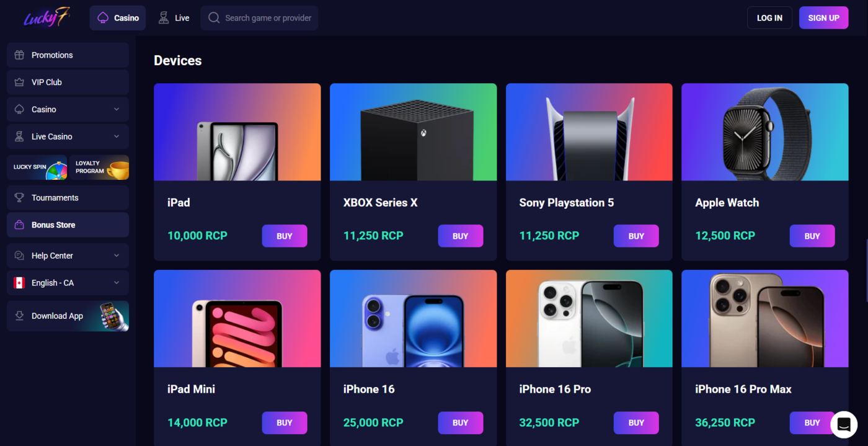
Task: Click the search magnifier icon
Action: (214, 18)
